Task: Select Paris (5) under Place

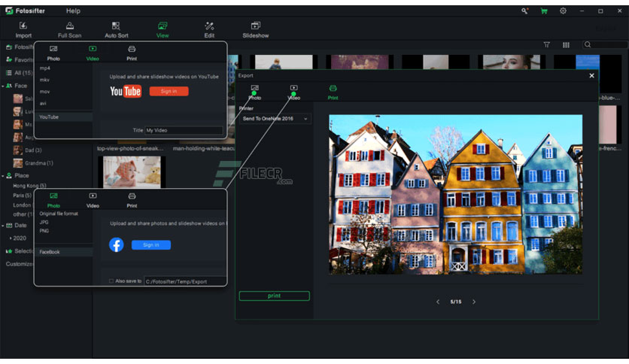Action: [x=22, y=196]
